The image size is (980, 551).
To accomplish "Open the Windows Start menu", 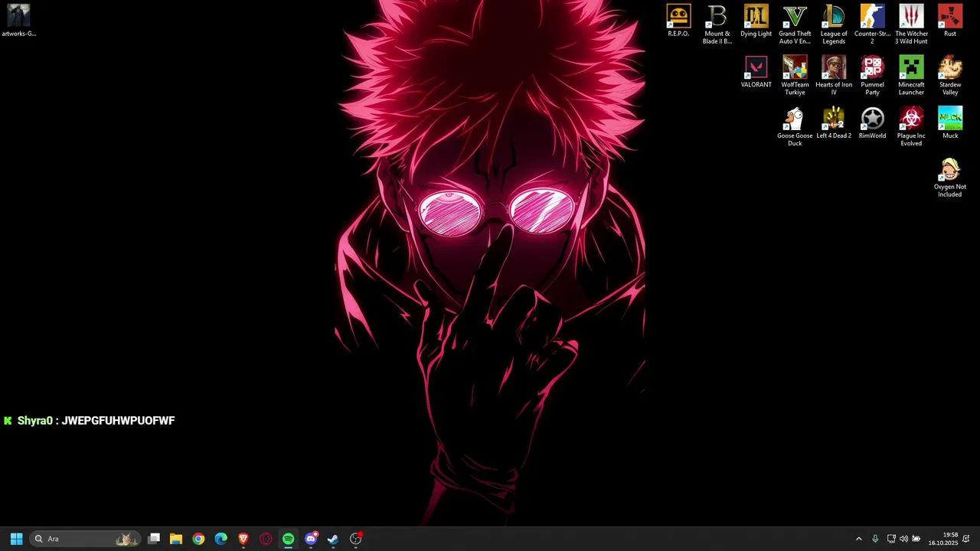I will (x=16, y=539).
